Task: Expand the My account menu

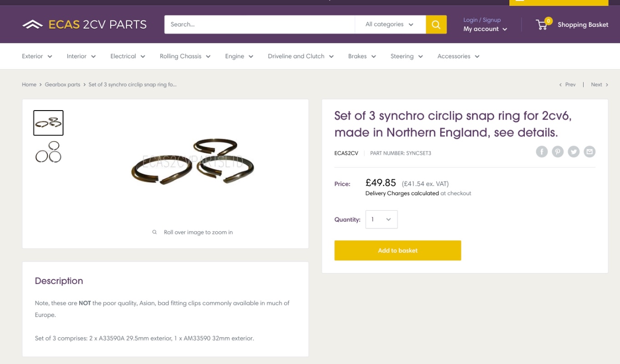Action: [485, 29]
